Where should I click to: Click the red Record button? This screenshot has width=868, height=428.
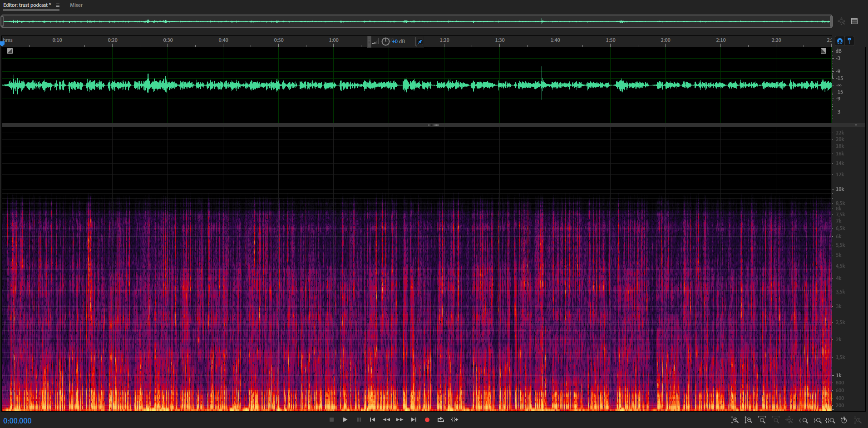pyautogui.click(x=427, y=420)
